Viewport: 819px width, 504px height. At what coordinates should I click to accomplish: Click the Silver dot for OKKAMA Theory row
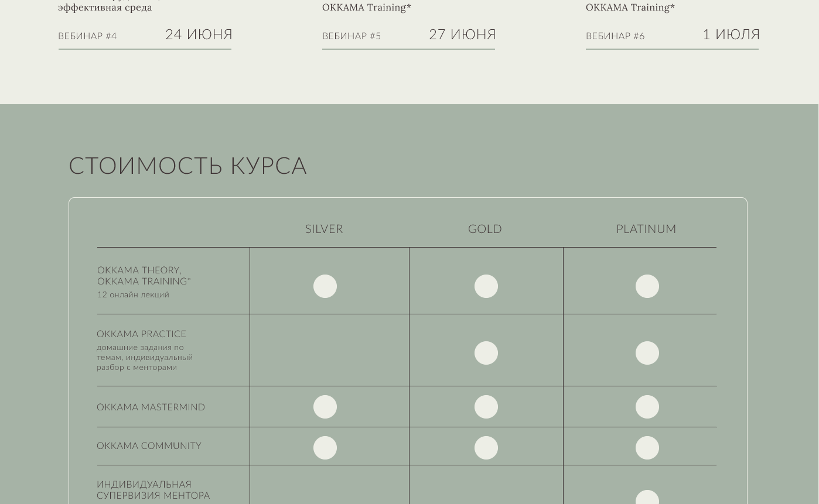point(325,286)
